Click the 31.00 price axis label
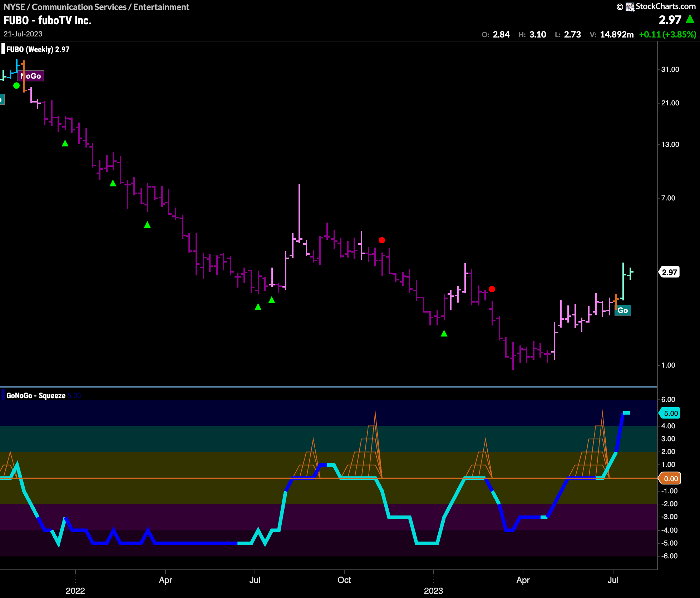The image size is (700, 598). click(x=670, y=69)
